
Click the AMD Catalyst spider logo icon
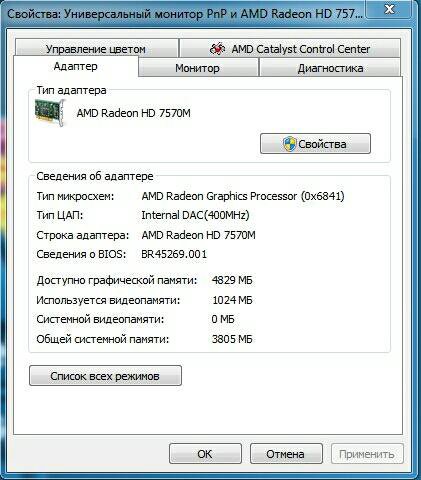tap(217, 49)
